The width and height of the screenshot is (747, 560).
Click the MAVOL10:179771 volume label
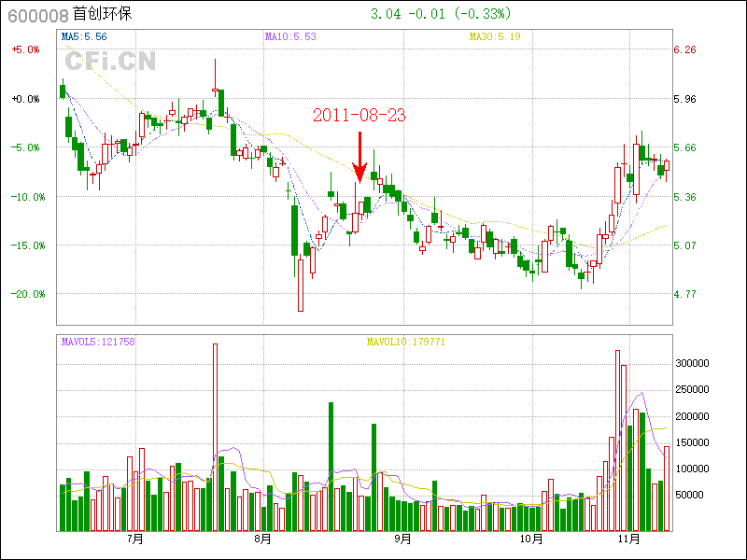pyautogui.click(x=405, y=342)
